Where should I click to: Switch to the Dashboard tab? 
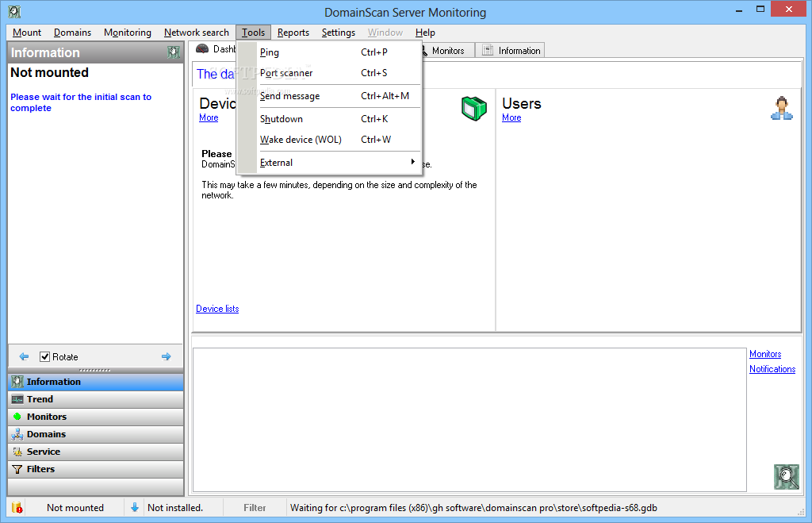[x=216, y=48]
